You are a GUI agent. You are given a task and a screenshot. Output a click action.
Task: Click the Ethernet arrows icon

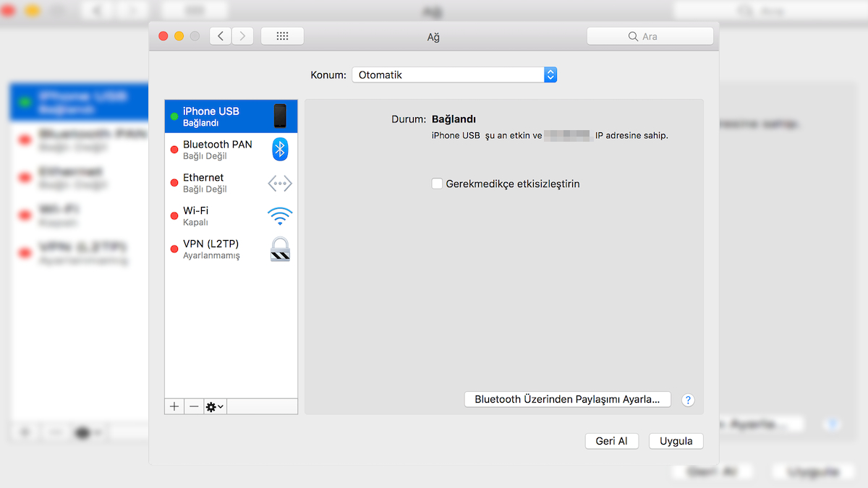click(280, 183)
